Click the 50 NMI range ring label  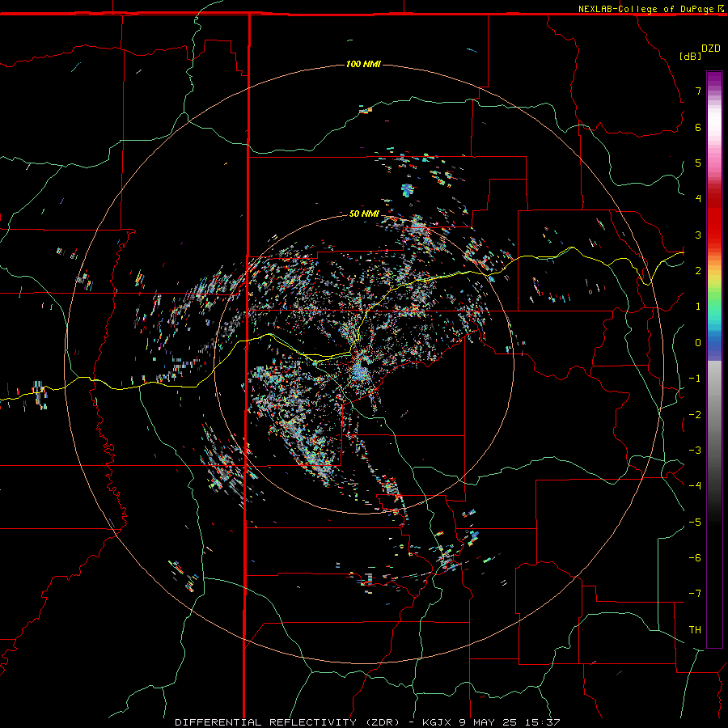click(x=364, y=214)
